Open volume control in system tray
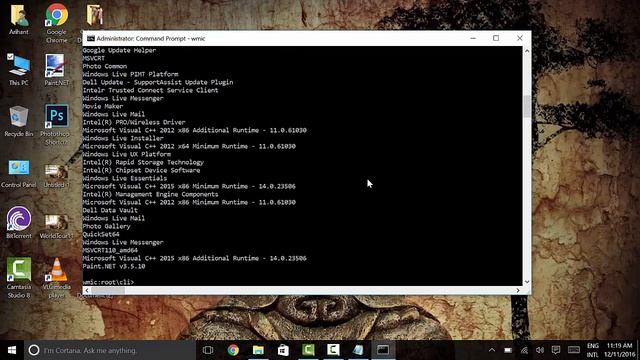The image size is (640, 360). click(x=540, y=350)
